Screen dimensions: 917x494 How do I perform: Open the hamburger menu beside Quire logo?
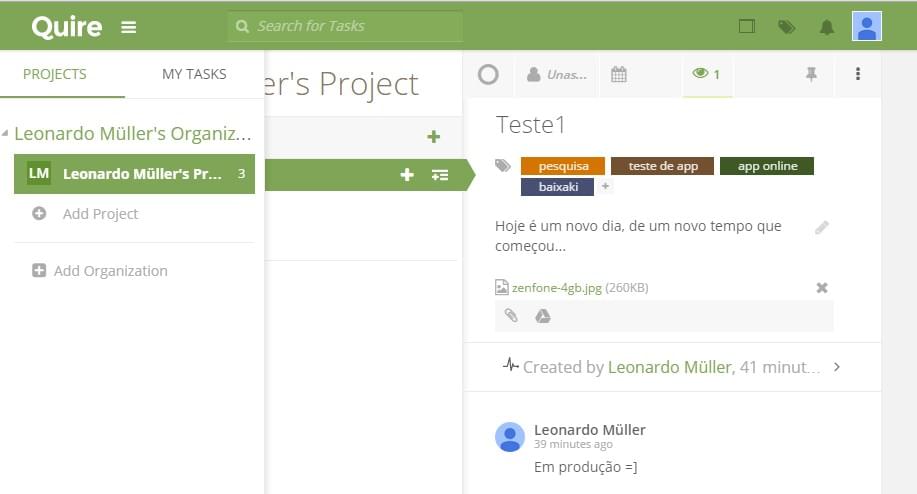(x=128, y=27)
